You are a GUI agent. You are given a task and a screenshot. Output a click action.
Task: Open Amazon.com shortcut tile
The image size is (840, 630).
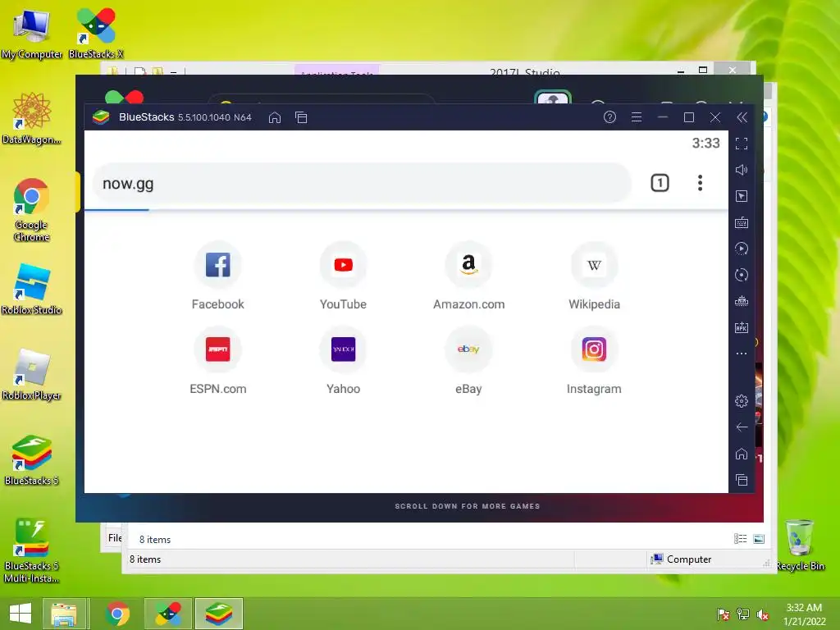click(x=468, y=276)
